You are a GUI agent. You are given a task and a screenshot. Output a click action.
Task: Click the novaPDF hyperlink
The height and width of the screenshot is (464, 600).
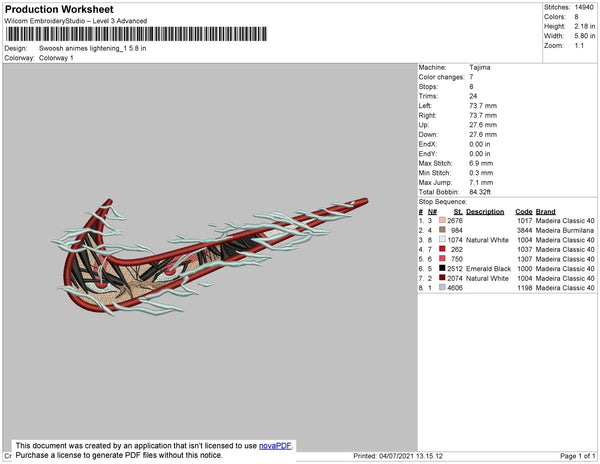[x=275, y=446]
